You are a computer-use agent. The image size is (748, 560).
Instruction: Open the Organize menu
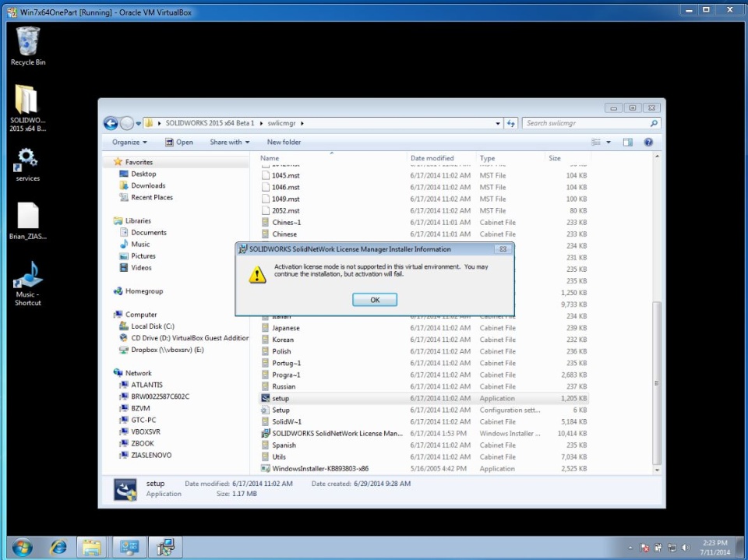pos(129,143)
